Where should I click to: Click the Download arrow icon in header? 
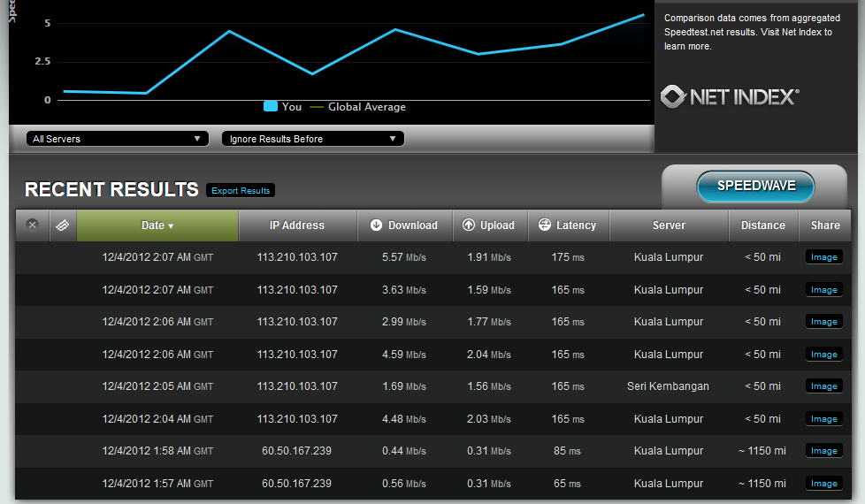[x=376, y=225]
